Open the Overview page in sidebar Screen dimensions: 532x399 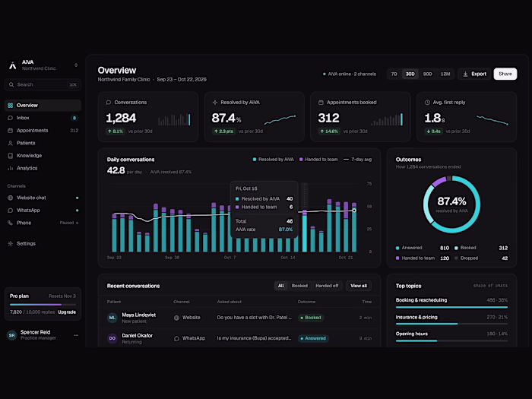(x=43, y=105)
